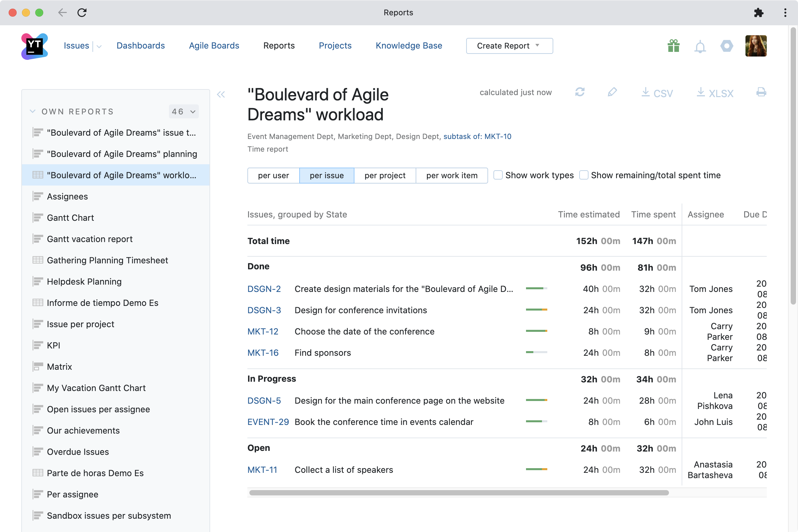This screenshot has height=532, width=798.
Task: Select the per project tab
Action: click(x=385, y=175)
